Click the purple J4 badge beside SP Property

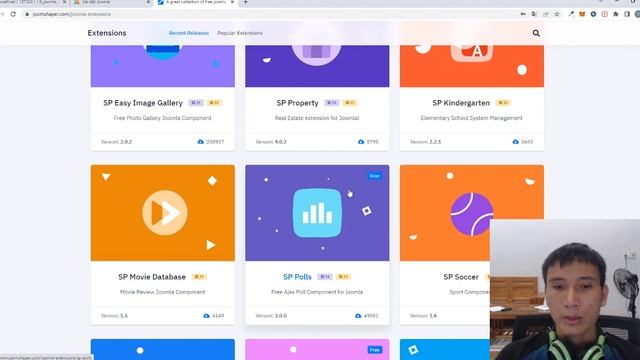[x=331, y=103]
